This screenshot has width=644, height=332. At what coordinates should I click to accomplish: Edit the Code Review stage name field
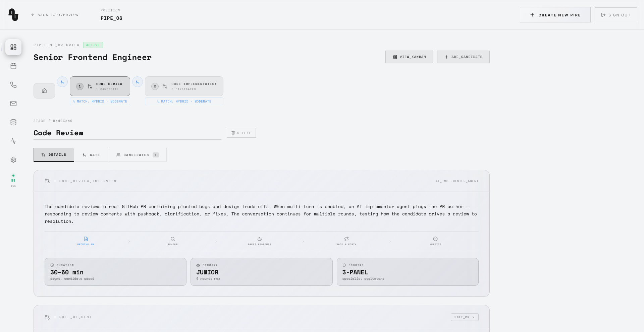coord(127,133)
